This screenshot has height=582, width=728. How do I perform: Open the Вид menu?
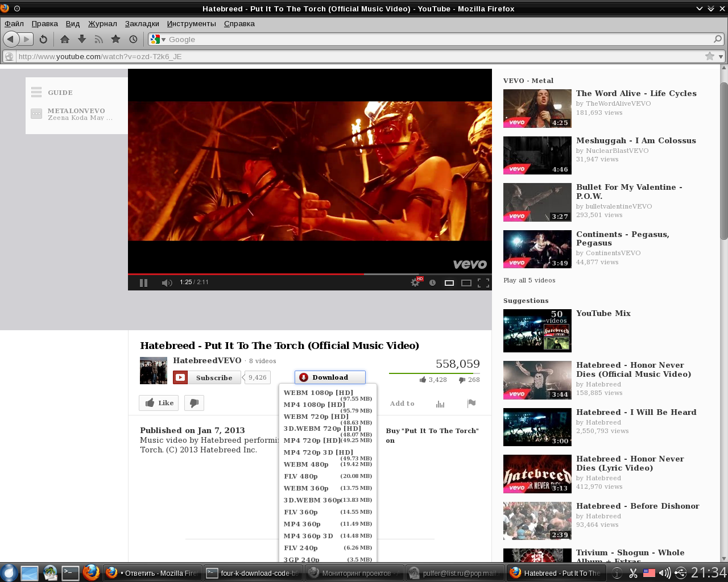[73, 23]
